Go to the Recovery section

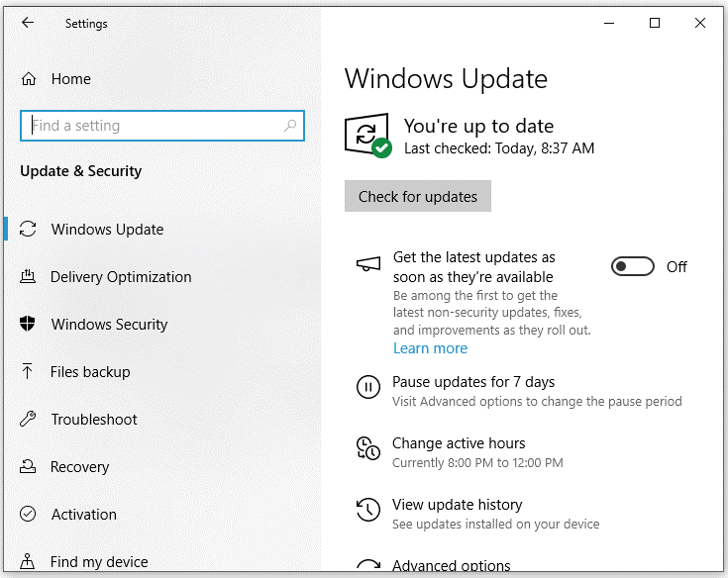click(x=80, y=467)
